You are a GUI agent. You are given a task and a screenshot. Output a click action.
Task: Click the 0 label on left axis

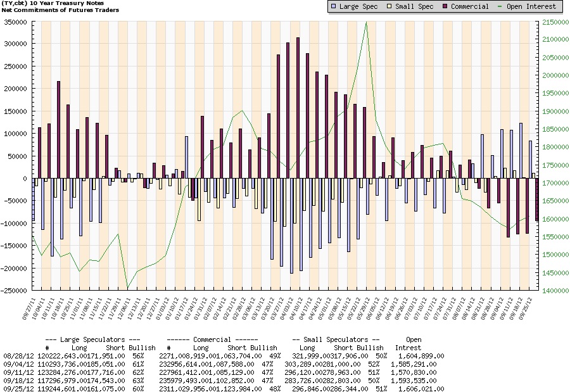point(25,179)
